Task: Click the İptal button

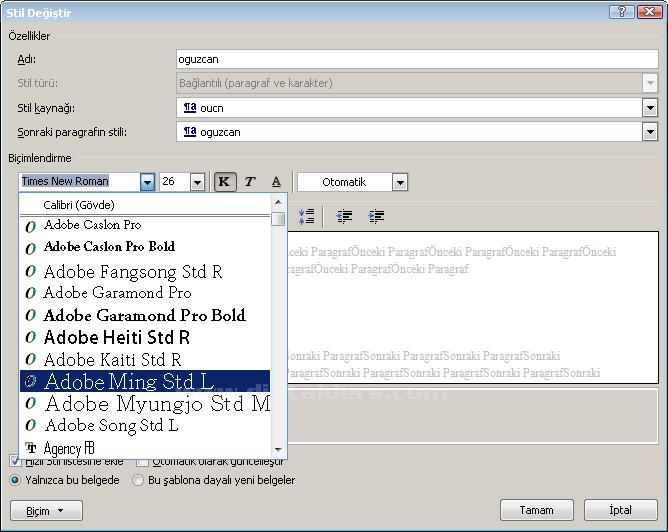Action: 621,510
